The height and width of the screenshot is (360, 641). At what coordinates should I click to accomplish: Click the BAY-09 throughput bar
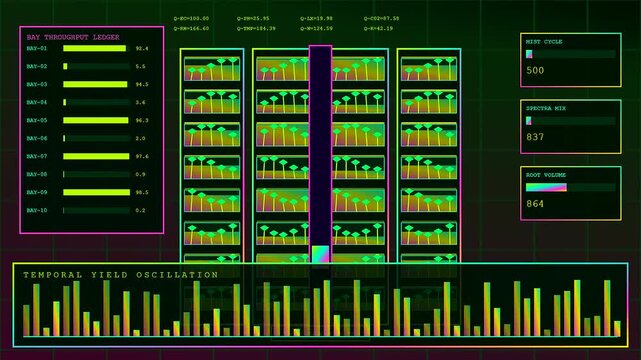(x=97, y=192)
